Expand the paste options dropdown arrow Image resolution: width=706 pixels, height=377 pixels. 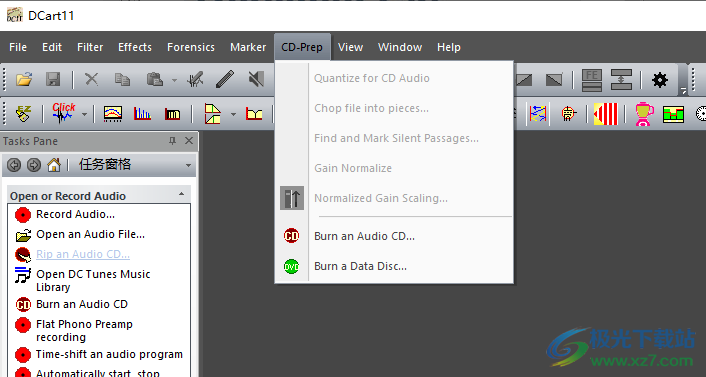point(174,81)
